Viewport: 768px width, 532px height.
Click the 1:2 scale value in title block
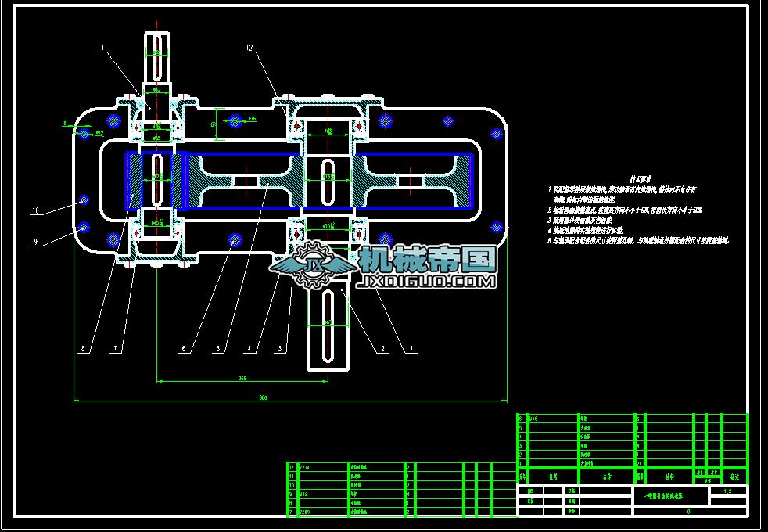tap(727, 491)
